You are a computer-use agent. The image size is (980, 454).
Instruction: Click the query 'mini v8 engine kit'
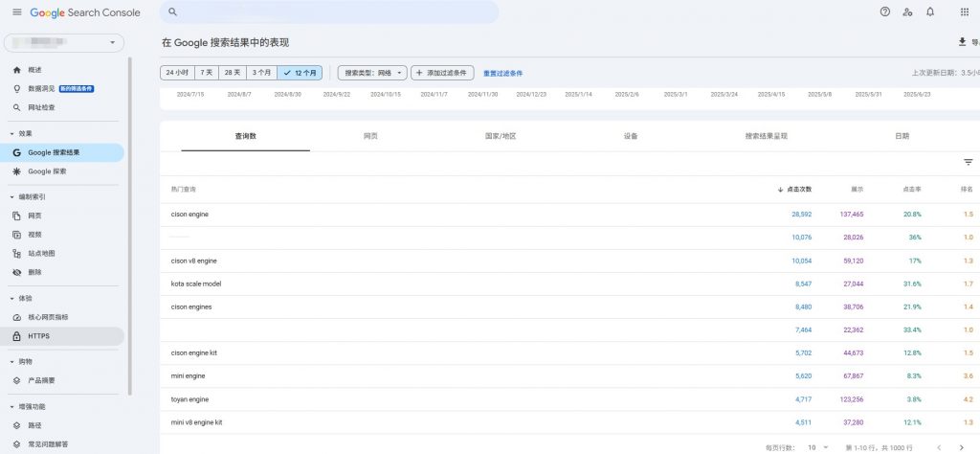point(197,422)
